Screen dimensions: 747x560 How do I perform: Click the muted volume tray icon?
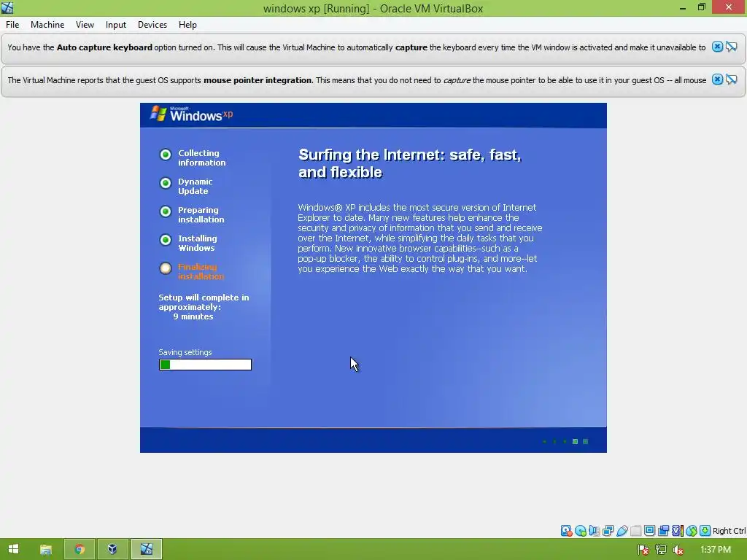pyautogui.click(x=678, y=550)
